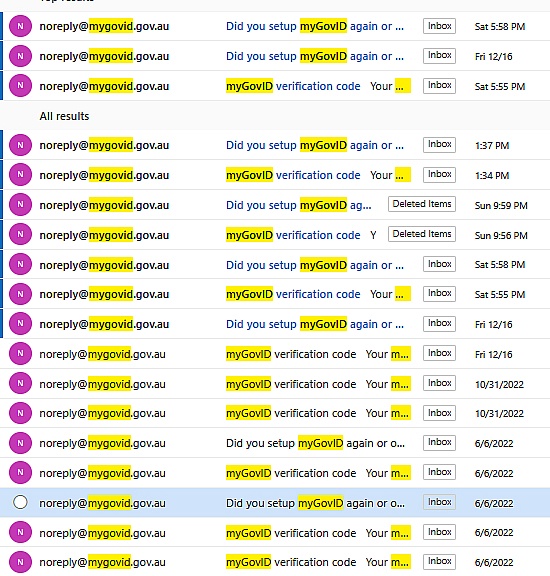This screenshot has height=576, width=550.
Task: Click the sender address on the Sun 9:59 PM email
Action: tap(104, 205)
